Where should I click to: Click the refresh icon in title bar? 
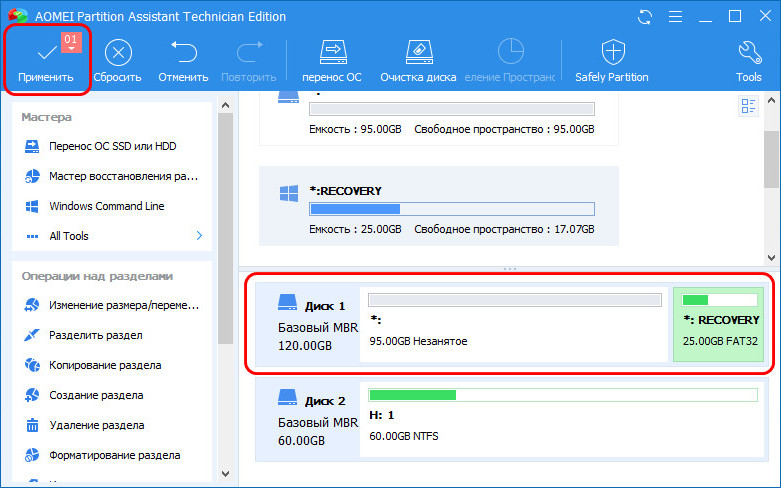point(645,17)
